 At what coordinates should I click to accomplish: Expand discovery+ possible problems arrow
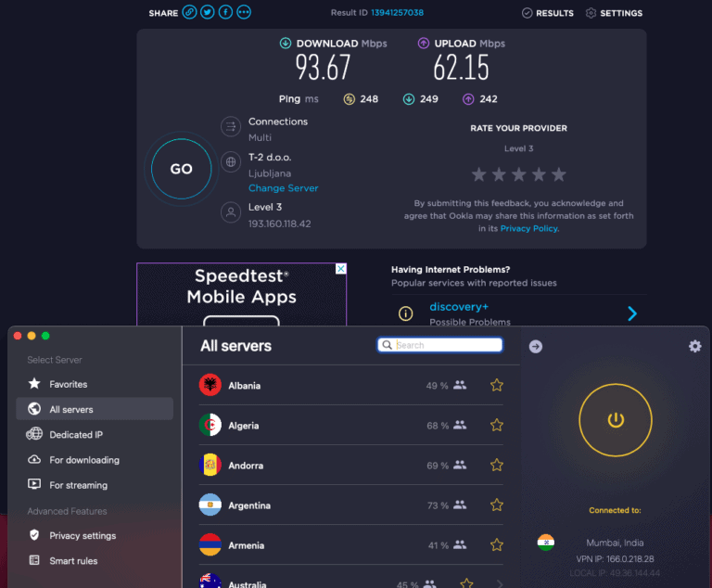[632, 313]
